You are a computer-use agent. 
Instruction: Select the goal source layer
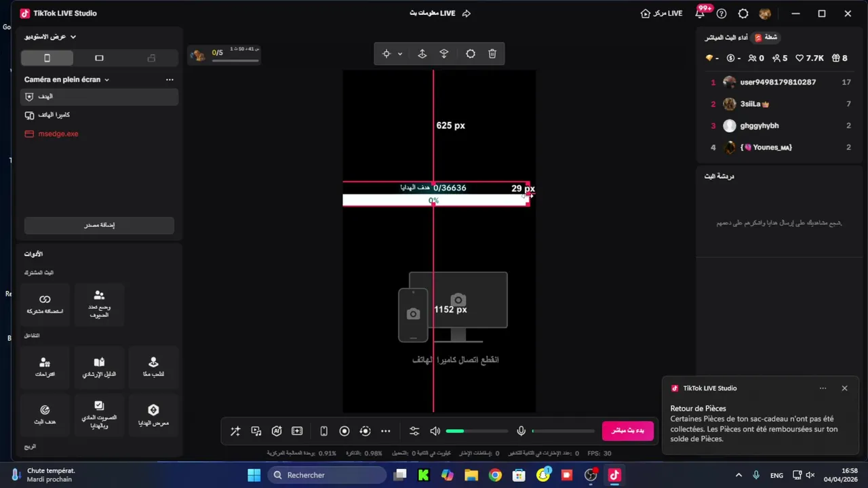[x=99, y=97]
